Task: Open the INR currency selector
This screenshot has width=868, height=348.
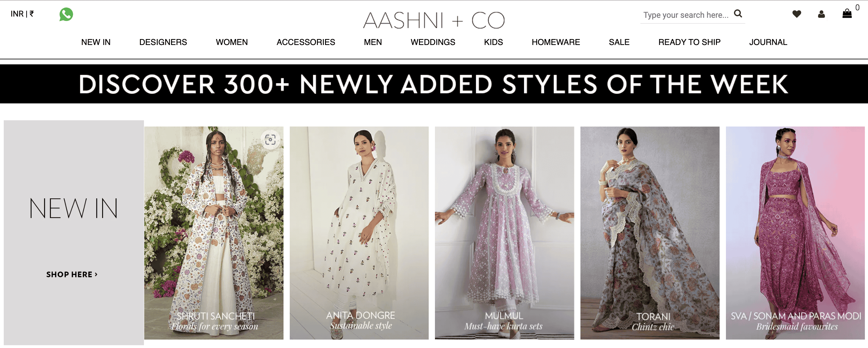Action: (22, 14)
